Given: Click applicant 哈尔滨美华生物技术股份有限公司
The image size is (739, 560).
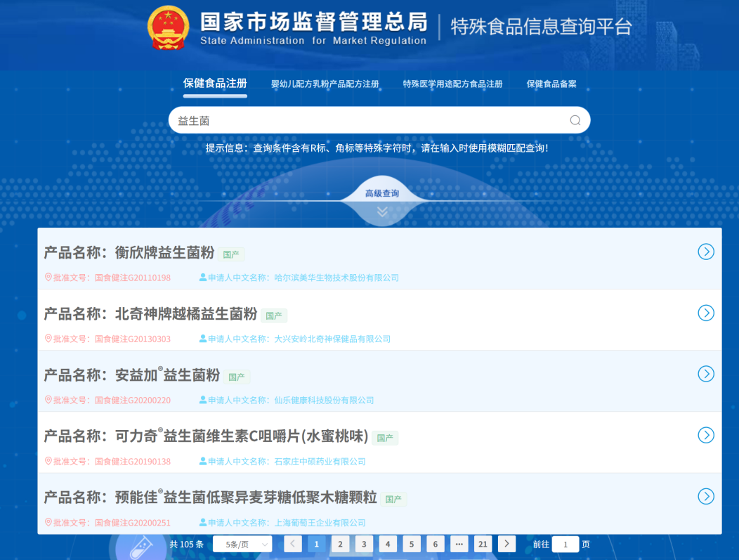Looking at the screenshot, I should click(336, 278).
